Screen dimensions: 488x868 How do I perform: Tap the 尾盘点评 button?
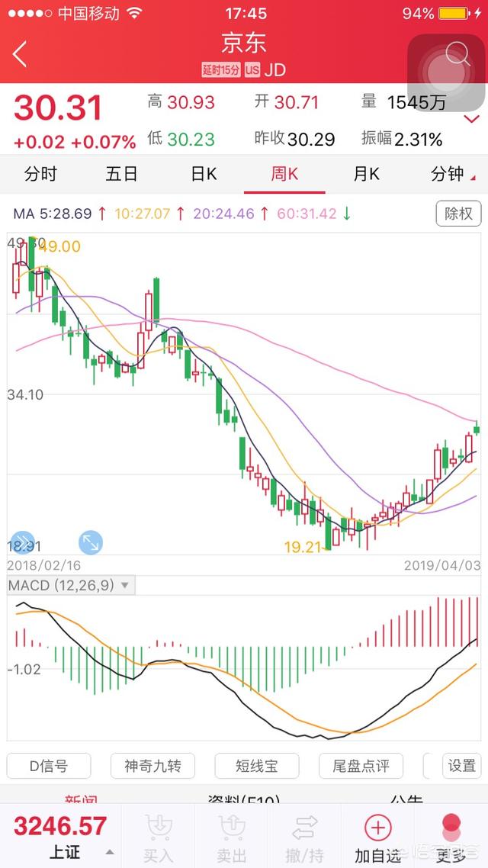[361, 766]
